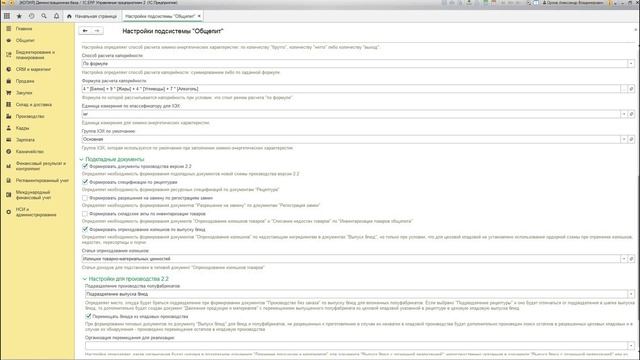Open Единица измерения по классификатору dropdown arrow
640x360 pixels.
pyautogui.click(x=624, y=114)
